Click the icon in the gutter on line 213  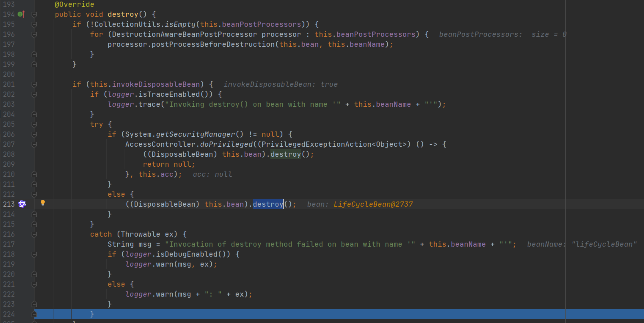click(x=22, y=204)
